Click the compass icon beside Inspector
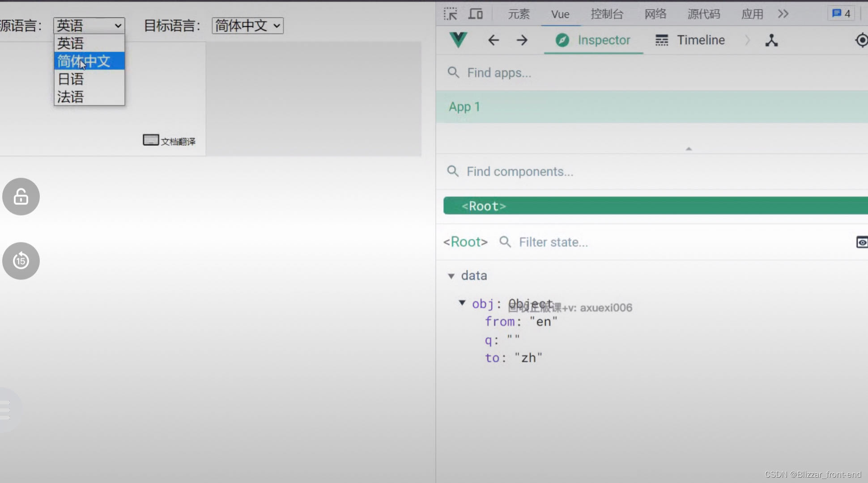Viewport: 868px width, 483px height. click(x=562, y=40)
